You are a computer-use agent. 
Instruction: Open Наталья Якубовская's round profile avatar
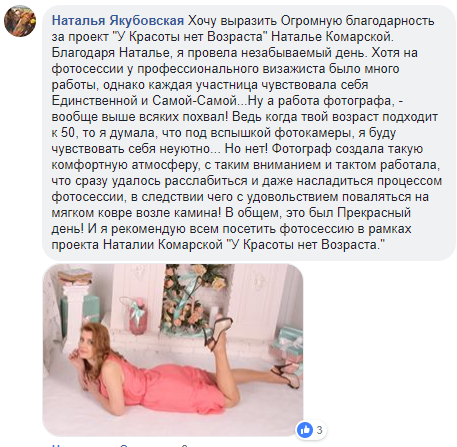click(x=20, y=21)
